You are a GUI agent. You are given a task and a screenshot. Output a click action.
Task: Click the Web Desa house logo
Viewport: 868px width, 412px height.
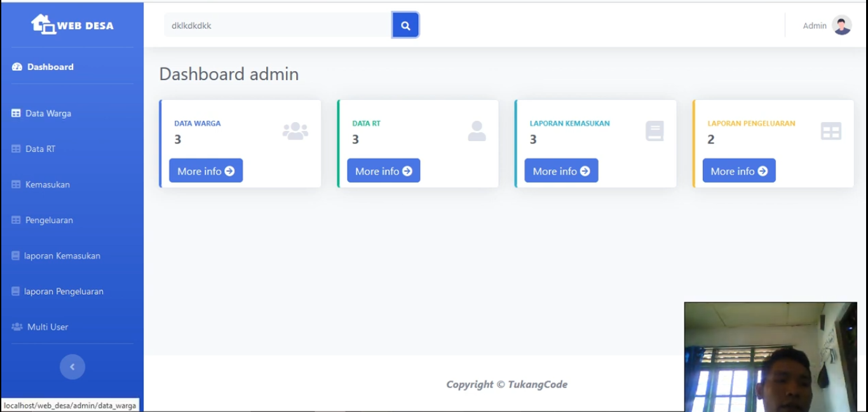43,25
